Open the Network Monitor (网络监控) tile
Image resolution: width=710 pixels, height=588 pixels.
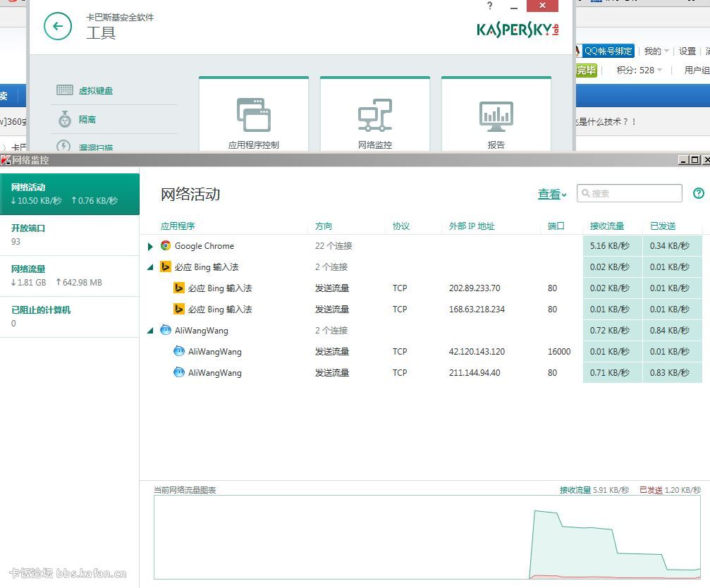(x=375, y=114)
